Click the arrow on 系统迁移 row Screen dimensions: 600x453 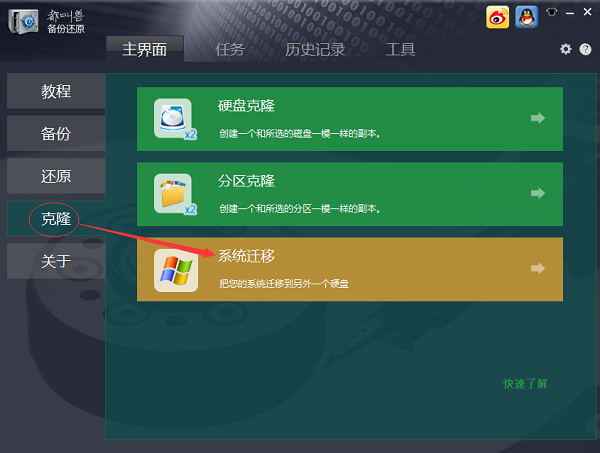[x=538, y=268]
